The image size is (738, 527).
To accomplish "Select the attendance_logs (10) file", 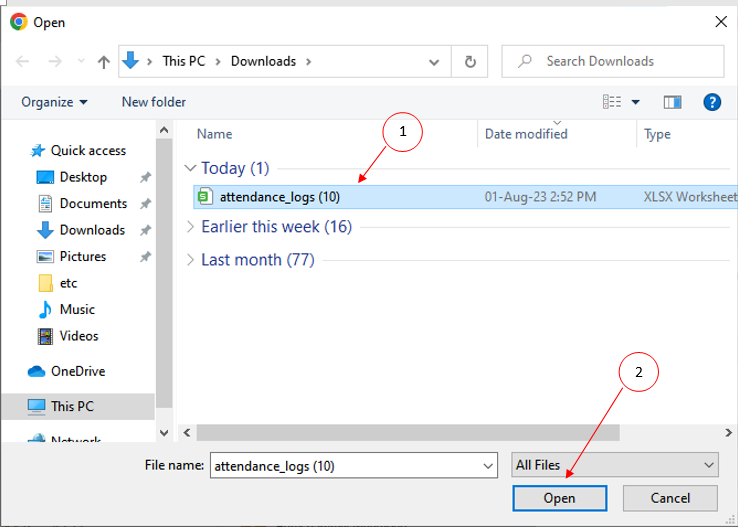I will 279,197.
